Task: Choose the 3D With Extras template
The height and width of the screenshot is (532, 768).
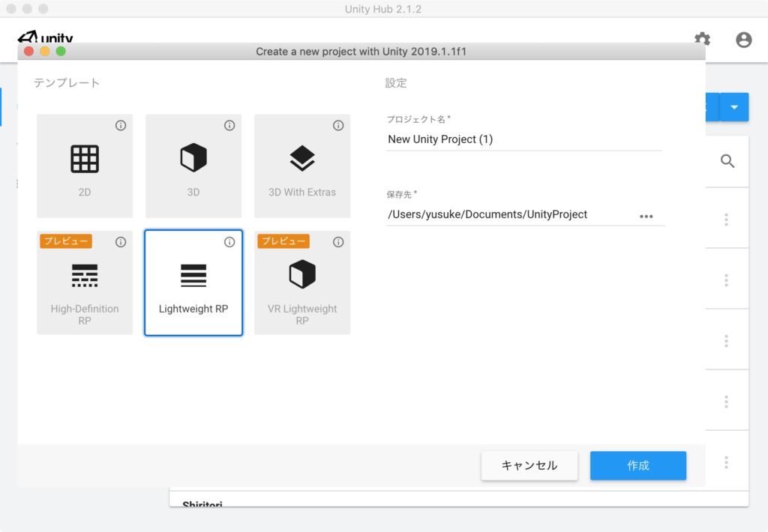Action: [302, 166]
